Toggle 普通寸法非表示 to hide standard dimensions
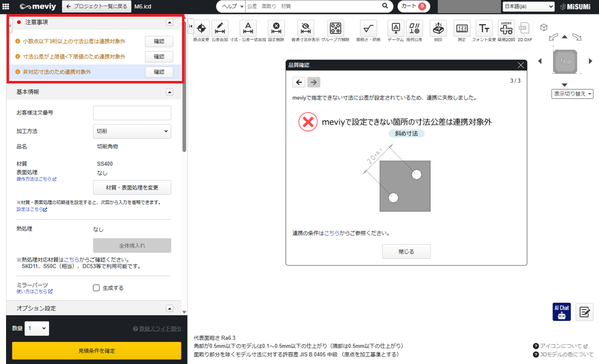This screenshot has width=599, height=364. [305, 29]
